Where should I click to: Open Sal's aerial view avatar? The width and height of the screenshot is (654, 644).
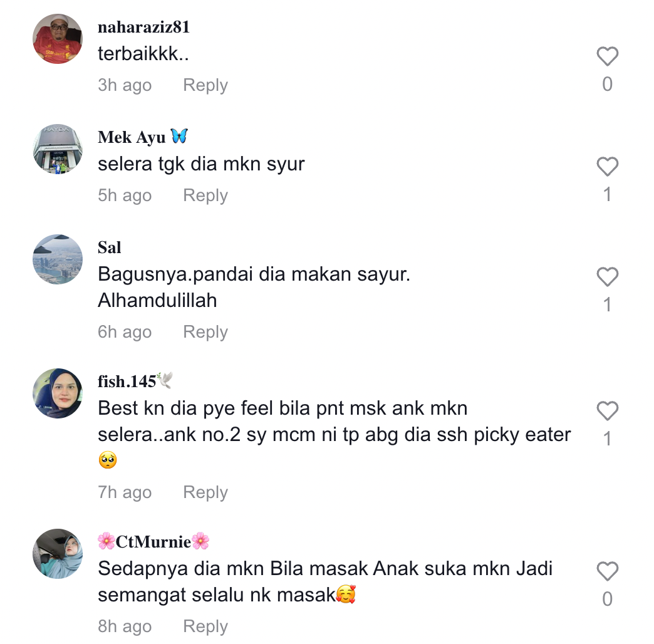click(58, 259)
